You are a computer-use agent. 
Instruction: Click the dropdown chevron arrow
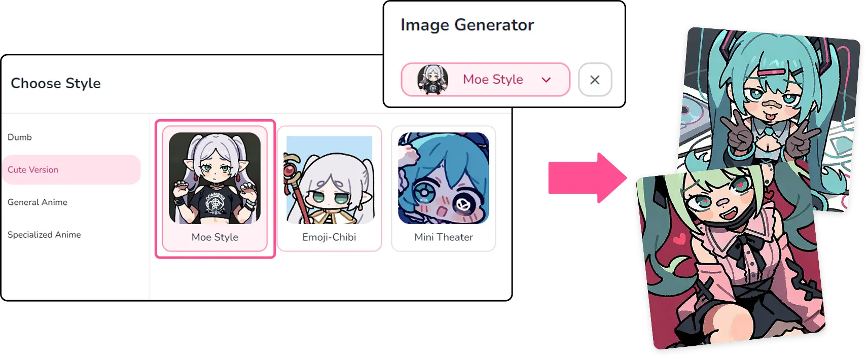(546, 80)
